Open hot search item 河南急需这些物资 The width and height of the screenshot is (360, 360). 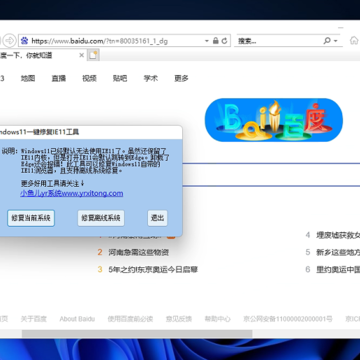point(138,252)
